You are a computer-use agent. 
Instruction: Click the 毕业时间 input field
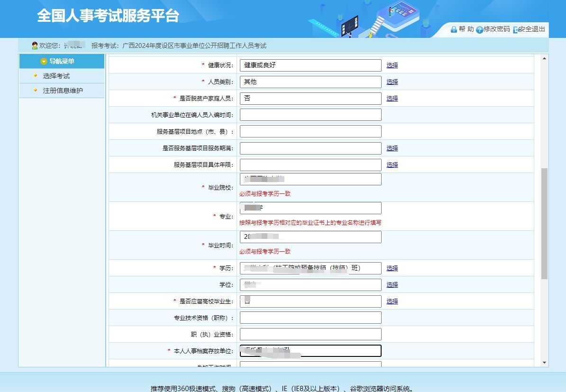coord(310,237)
